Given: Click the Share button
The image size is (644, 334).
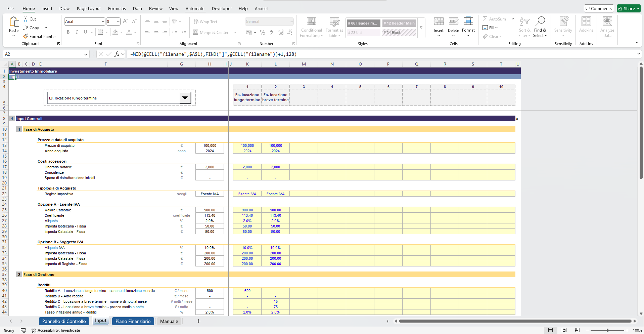Looking at the screenshot, I should pos(629,8).
